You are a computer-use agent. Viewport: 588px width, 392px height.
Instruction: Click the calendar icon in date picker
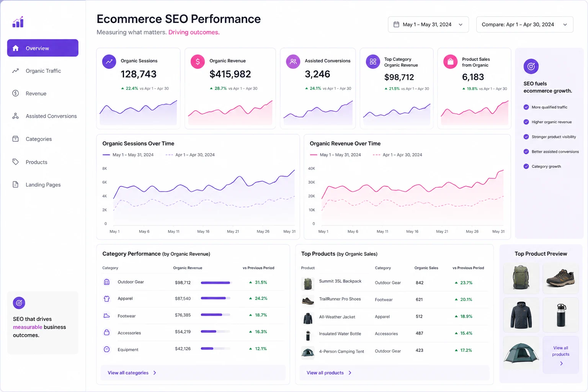(x=397, y=24)
